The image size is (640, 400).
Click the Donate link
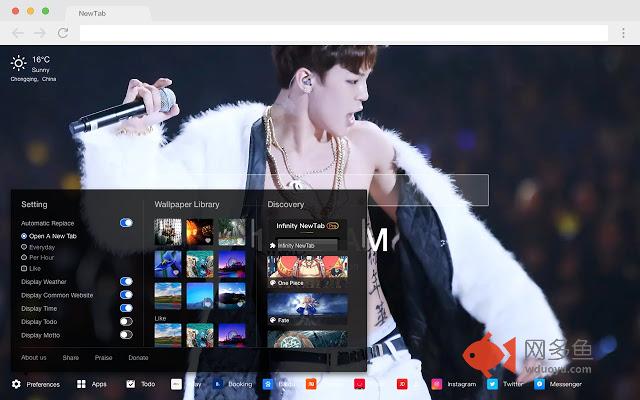tap(138, 357)
